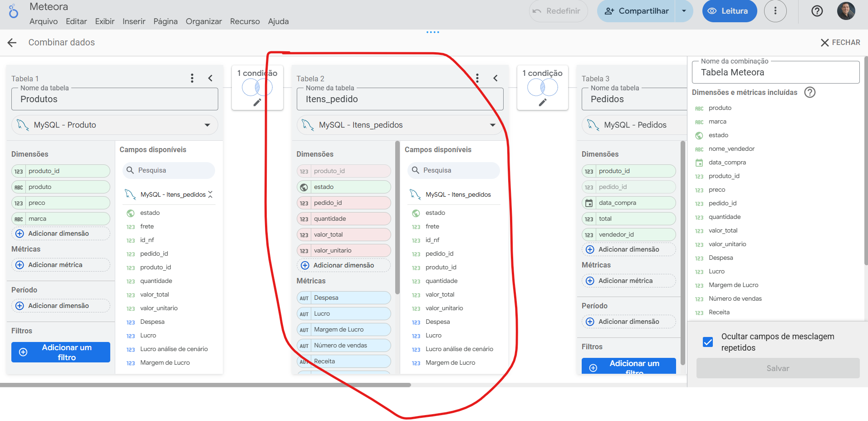This screenshot has height=421, width=868.
Task: Open the user account avatar
Action: point(846,11)
